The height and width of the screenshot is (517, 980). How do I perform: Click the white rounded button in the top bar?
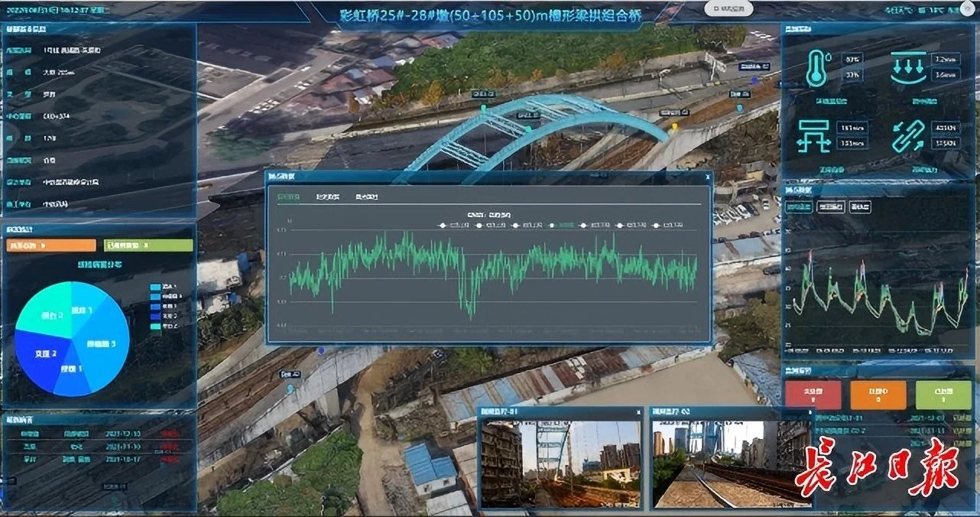click(729, 8)
